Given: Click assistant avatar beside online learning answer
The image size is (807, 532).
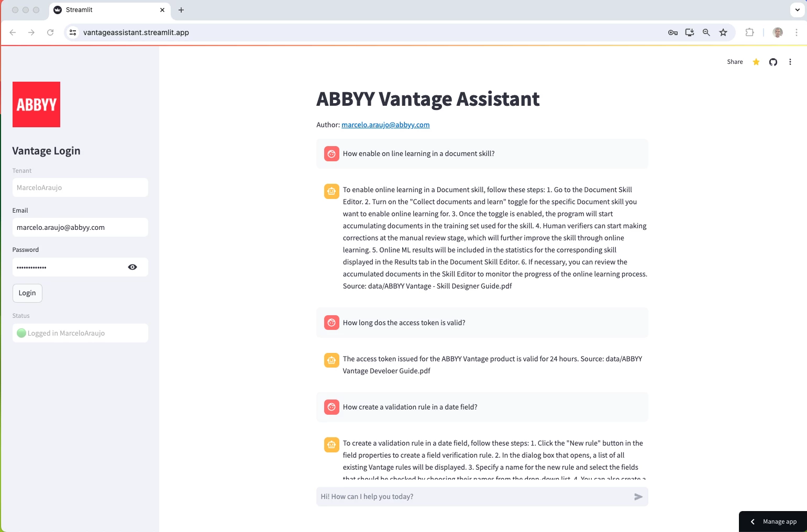Looking at the screenshot, I should point(331,191).
